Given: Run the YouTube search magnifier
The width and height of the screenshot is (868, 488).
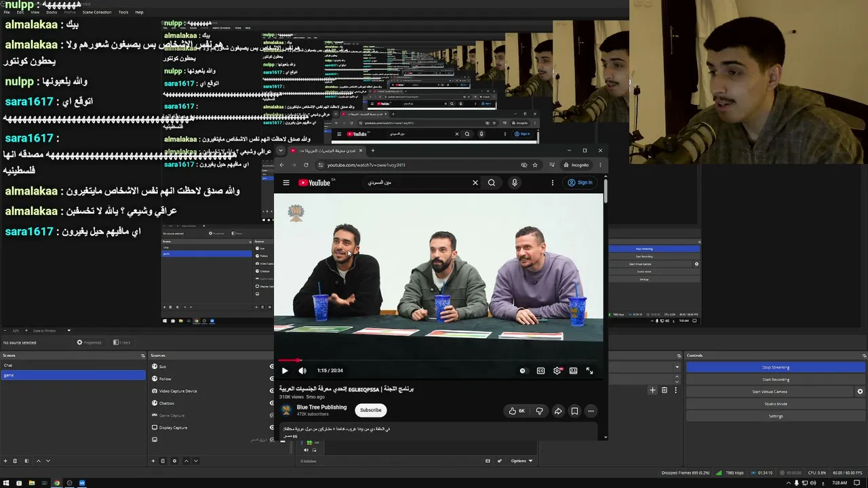Looking at the screenshot, I should point(492,182).
